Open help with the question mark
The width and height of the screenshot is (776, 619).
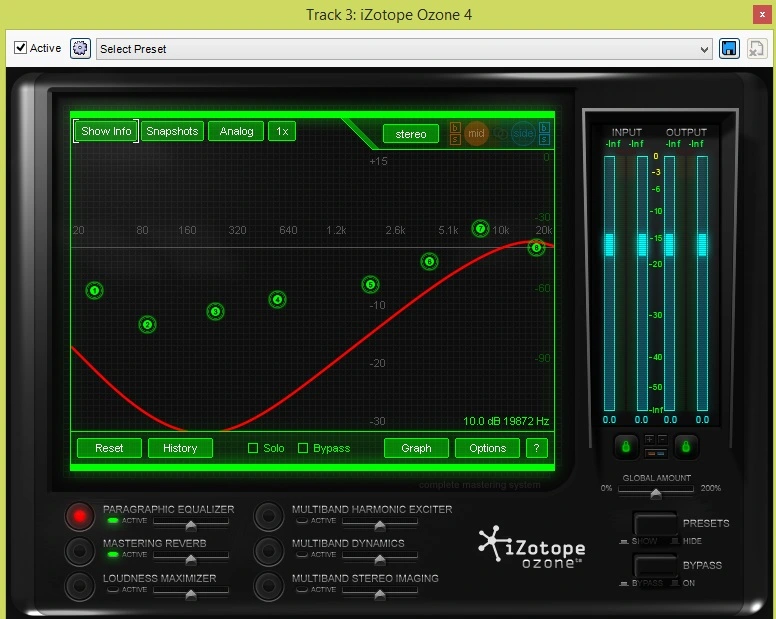pos(536,448)
